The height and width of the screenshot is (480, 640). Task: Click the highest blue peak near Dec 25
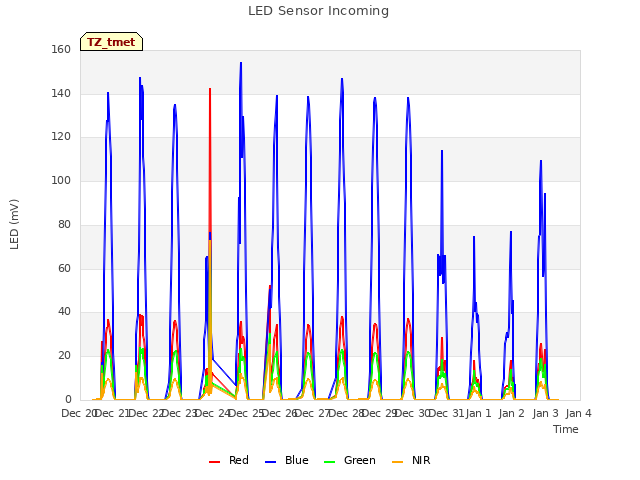point(241,63)
